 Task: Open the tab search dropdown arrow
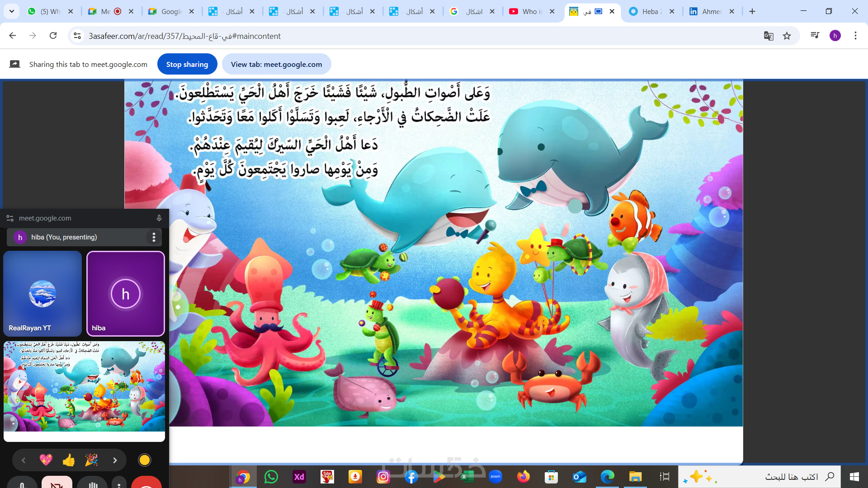pos(12,11)
